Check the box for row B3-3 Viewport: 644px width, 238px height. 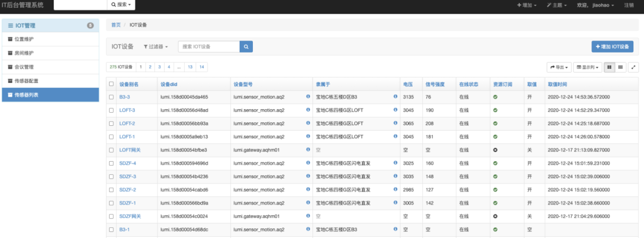pyautogui.click(x=112, y=97)
